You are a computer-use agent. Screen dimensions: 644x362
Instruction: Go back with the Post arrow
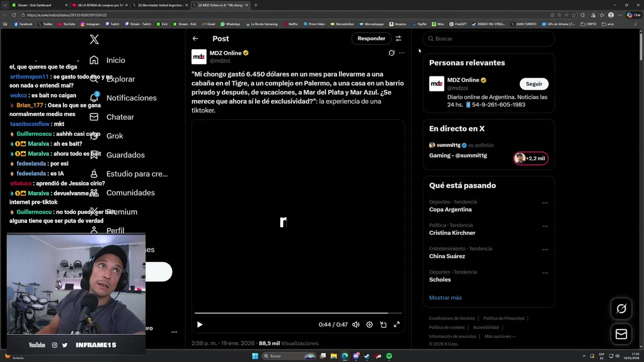coord(195,39)
